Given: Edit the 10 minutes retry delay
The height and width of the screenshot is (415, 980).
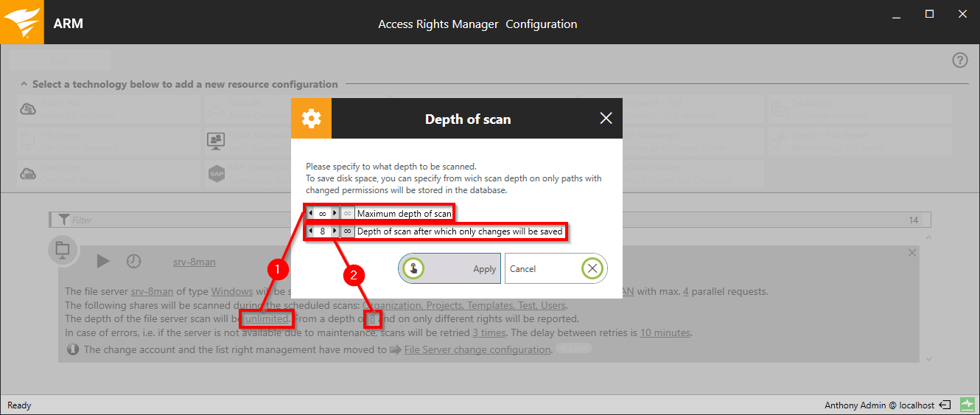Looking at the screenshot, I should click(x=665, y=332).
